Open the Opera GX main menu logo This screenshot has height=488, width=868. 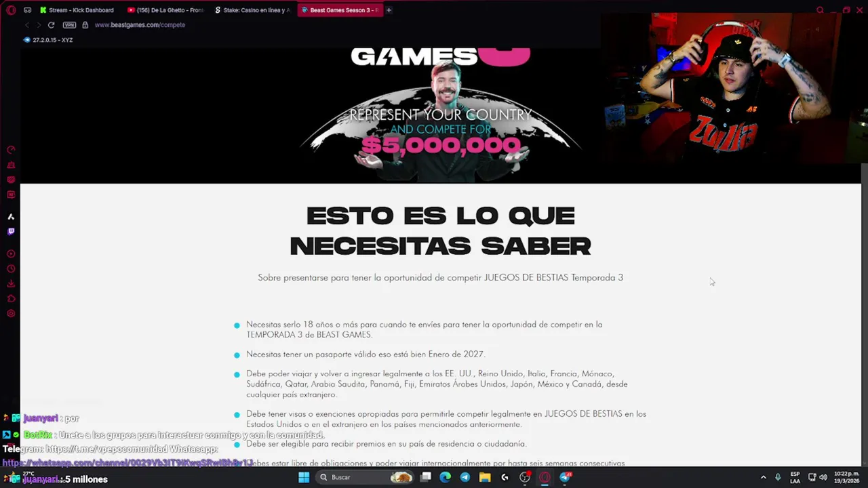(x=11, y=10)
